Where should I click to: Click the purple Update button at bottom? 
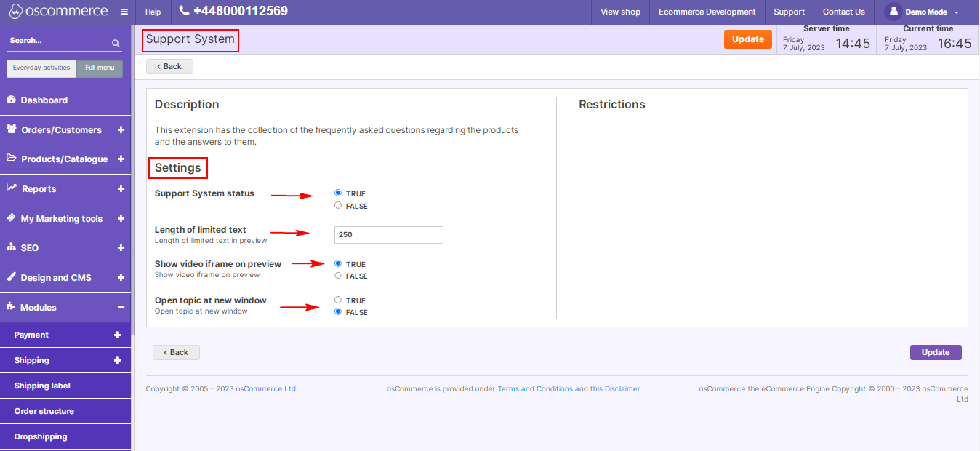[936, 352]
